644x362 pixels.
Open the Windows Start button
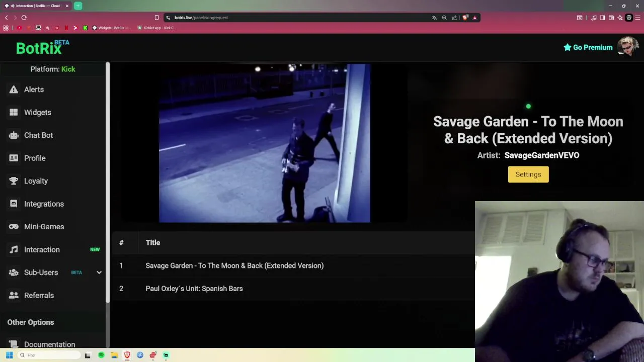click(9, 355)
